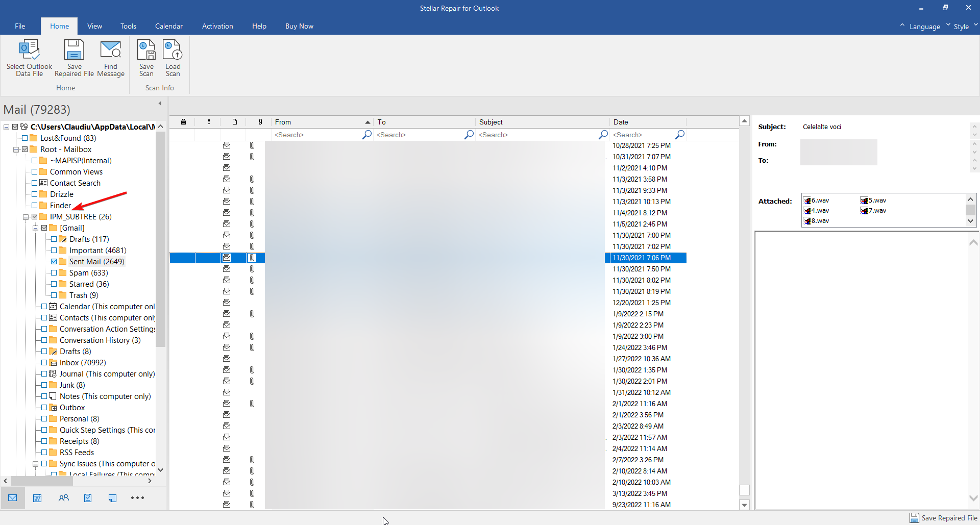980x525 pixels.
Task: Click Select Outlook Data File icon
Action: (x=29, y=58)
